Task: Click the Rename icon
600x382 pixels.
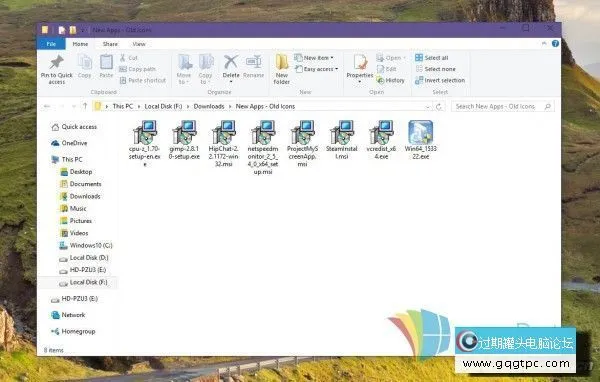Action: tap(253, 62)
